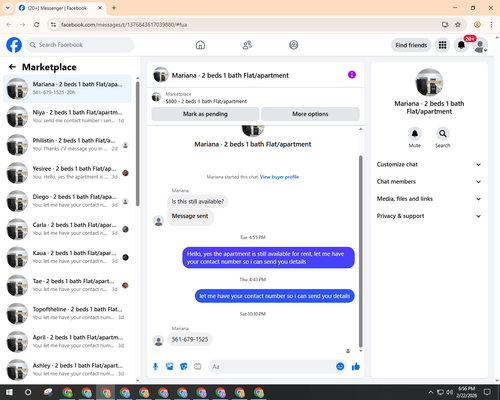This screenshot has height=400, width=500.
Task: Send a voice clip microphone icon
Action: click(155, 367)
